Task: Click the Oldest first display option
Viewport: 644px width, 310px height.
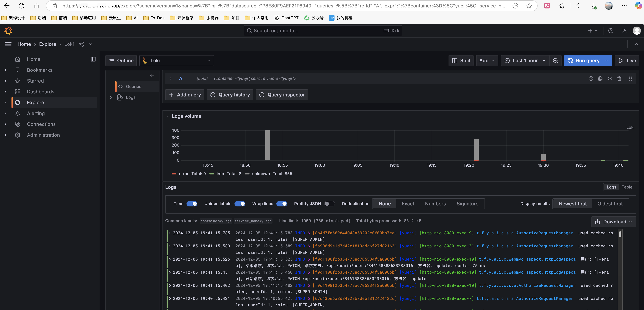Action: (611, 204)
